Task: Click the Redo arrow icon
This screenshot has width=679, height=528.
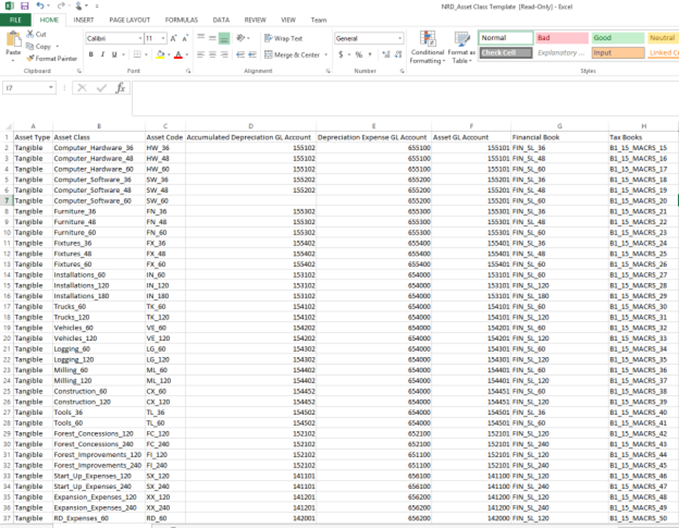Action: click(x=61, y=6)
